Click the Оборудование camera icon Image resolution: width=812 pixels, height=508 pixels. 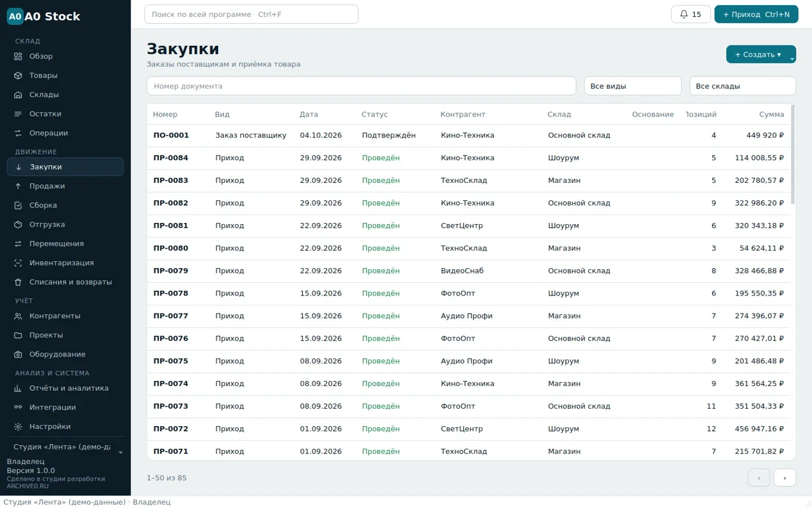pos(18,355)
